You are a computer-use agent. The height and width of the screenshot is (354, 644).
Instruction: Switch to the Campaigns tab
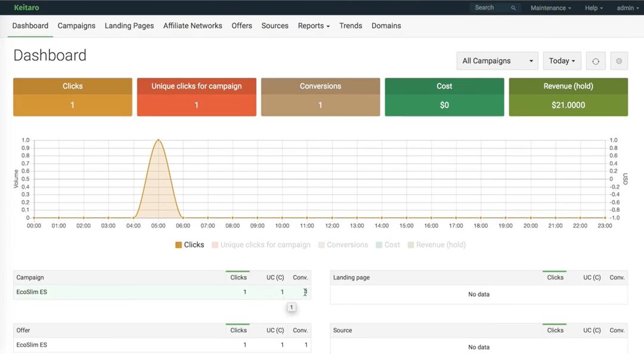pyautogui.click(x=76, y=26)
